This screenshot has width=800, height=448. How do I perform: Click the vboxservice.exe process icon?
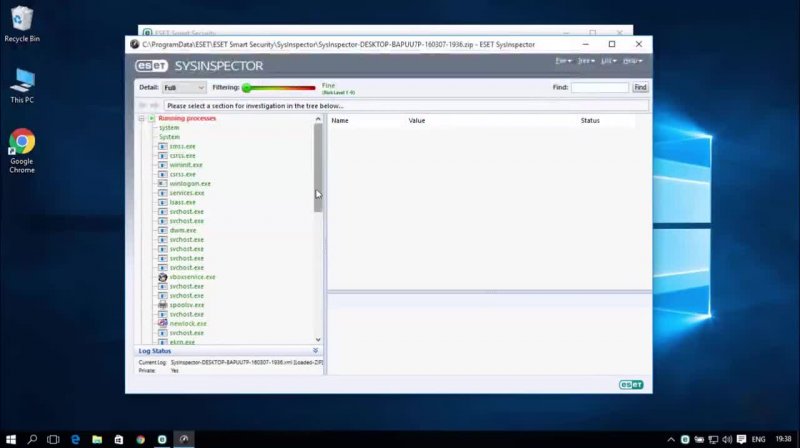162,277
